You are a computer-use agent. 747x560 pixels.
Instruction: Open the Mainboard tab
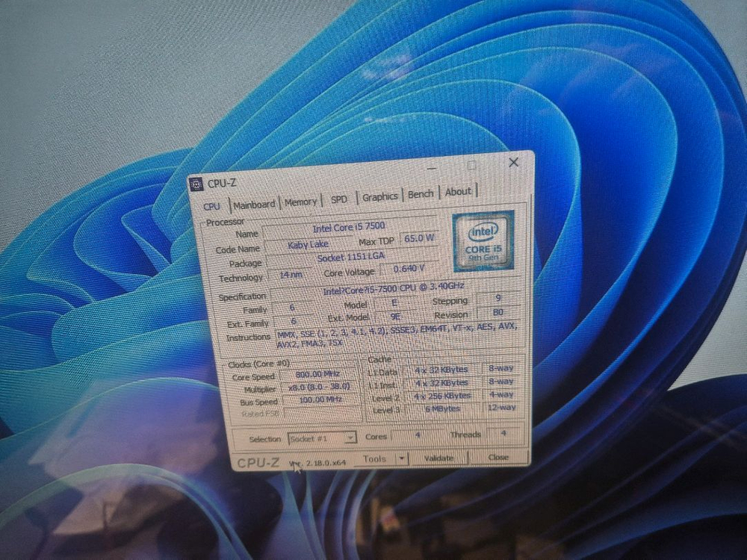[254, 204]
